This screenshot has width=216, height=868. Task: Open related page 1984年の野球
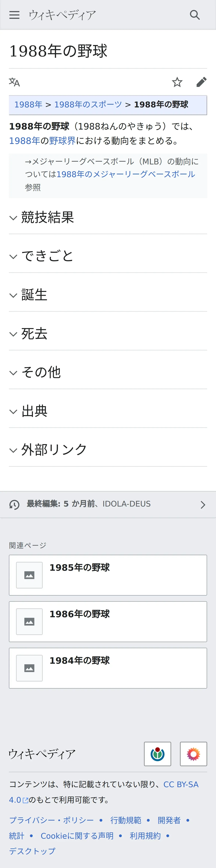[108, 668]
